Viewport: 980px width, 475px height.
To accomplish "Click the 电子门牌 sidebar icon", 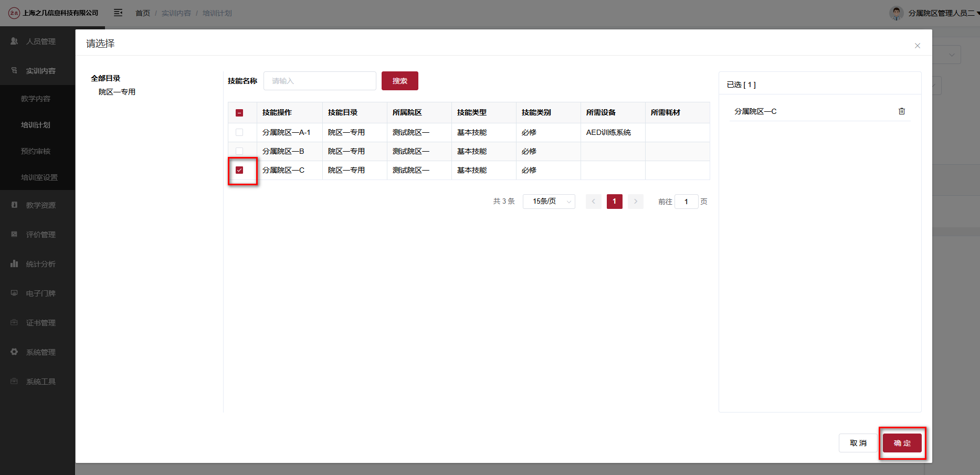I will 14,293.
